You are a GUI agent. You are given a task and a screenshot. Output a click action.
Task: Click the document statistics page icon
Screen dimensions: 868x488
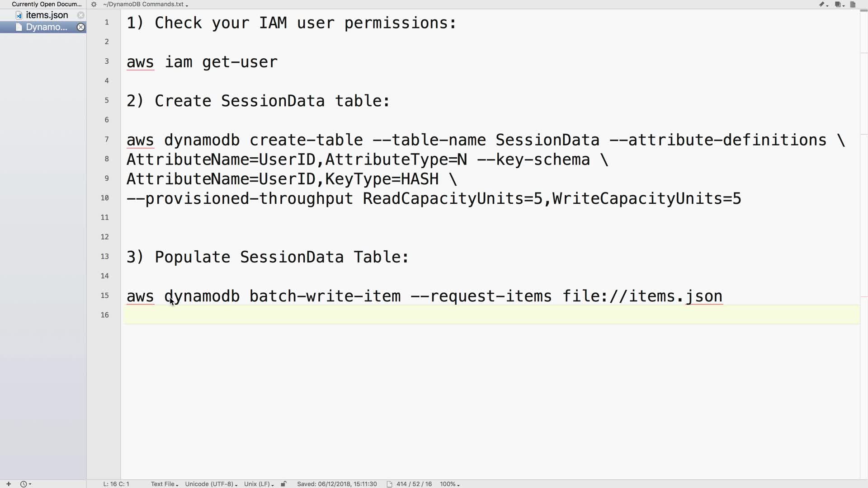(389, 484)
